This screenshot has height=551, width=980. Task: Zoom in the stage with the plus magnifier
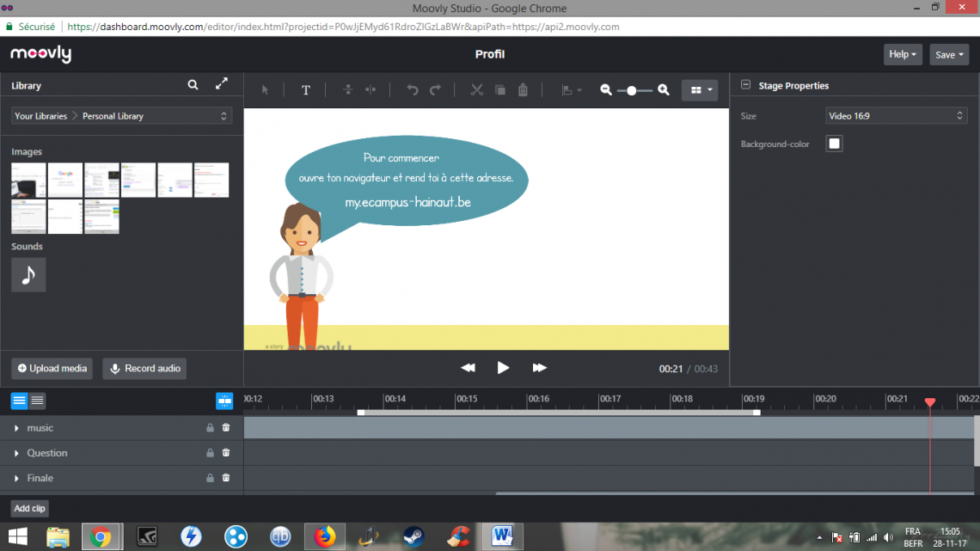point(664,90)
